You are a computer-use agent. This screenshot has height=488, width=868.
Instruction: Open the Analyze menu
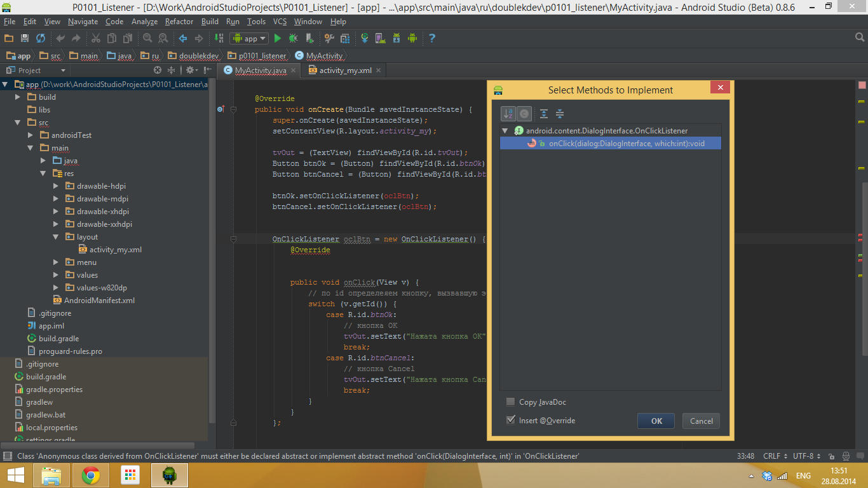coord(144,22)
